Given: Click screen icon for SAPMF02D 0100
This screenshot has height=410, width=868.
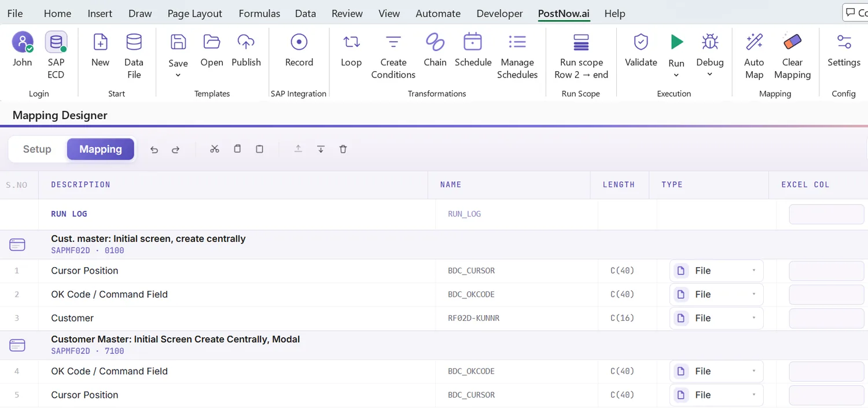Looking at the screenshot, I should click(17, 245).
